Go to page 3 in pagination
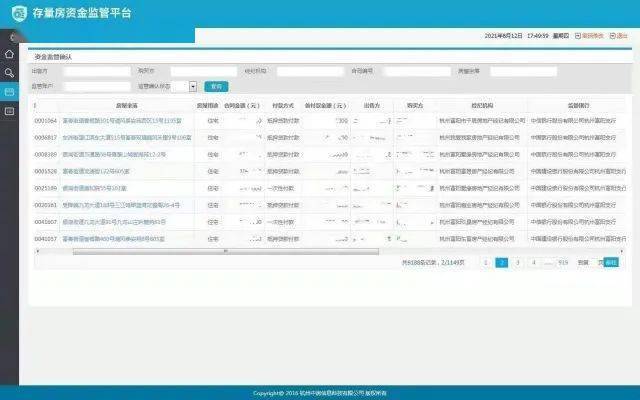Image resolution: width=640 pixels, height=400 pixels. point(518,262)
